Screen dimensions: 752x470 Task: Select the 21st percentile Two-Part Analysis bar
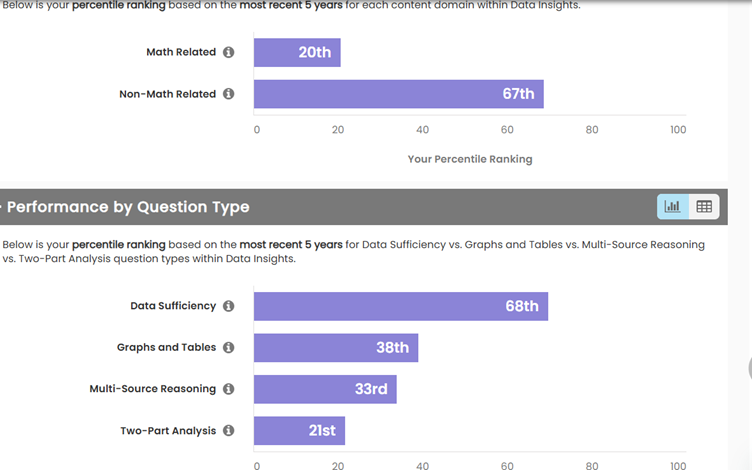[x=299, y=431]
